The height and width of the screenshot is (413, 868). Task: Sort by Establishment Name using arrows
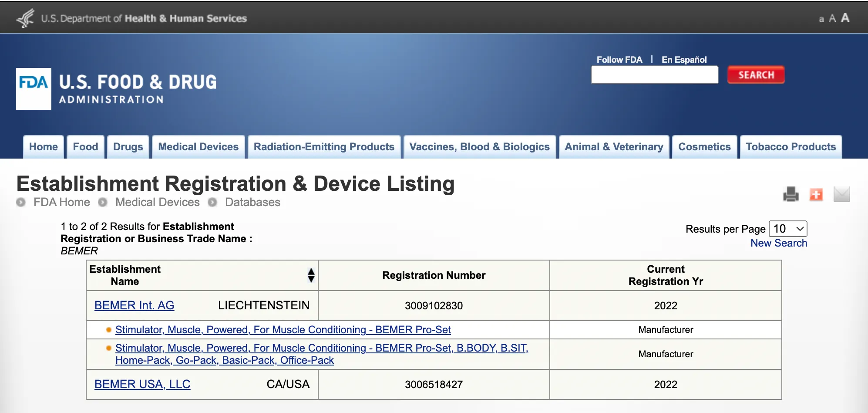311,275
